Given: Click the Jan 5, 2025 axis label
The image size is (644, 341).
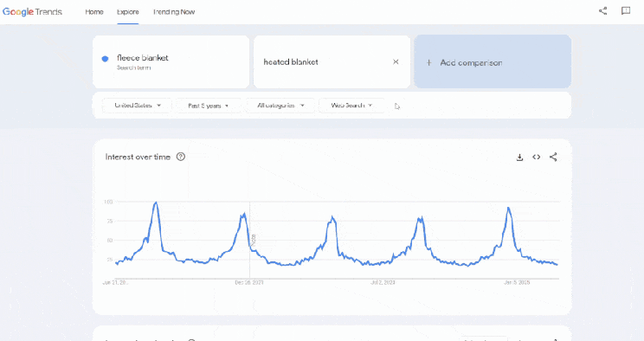Looking at the screenshot, I should click(x=517, y=283).
